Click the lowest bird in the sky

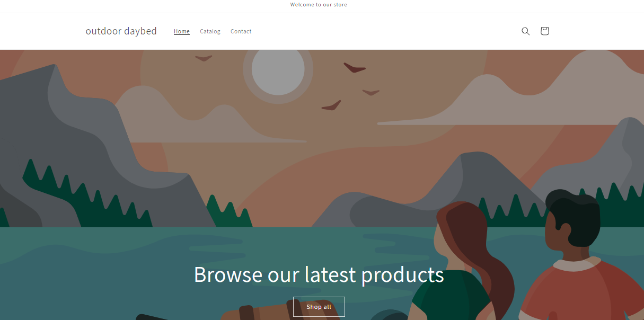(x=331, y=105)
